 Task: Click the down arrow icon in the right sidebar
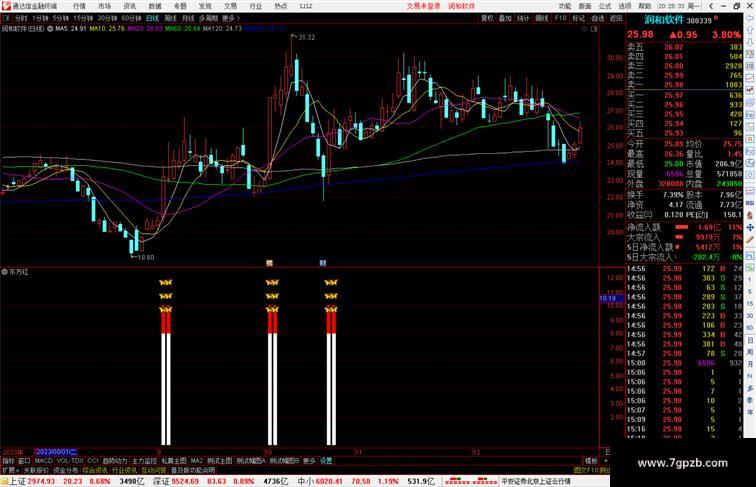click(750, 43)
